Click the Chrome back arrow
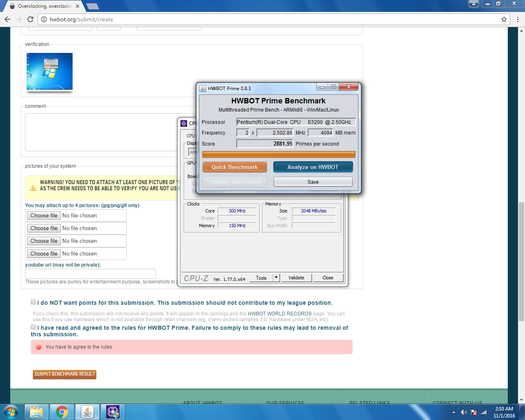Image resolution: width=525 pixels, height=420 pixels. pos(7,19)
